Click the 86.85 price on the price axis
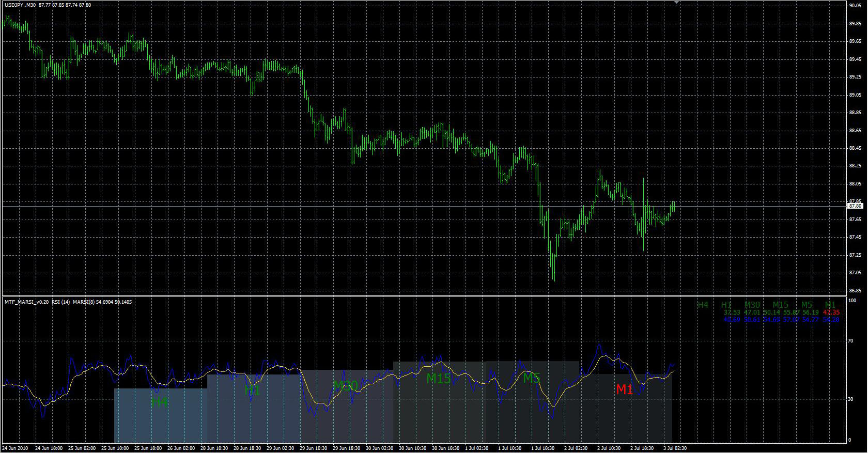868x453 pixels. [855, 290]
